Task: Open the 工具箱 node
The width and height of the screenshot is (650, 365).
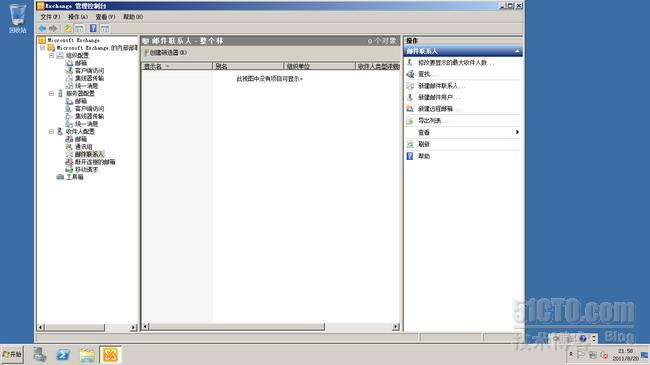Action: 75,177
